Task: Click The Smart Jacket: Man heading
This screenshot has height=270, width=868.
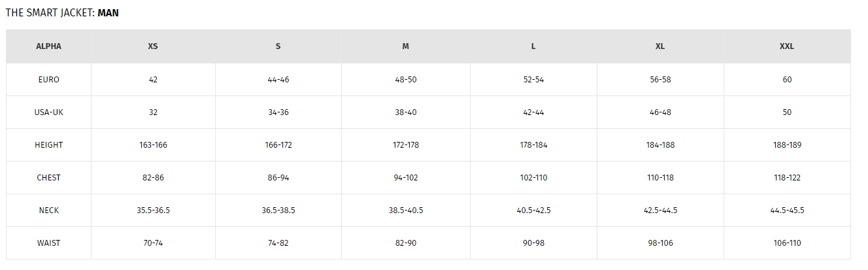Action: coord(62,12)
